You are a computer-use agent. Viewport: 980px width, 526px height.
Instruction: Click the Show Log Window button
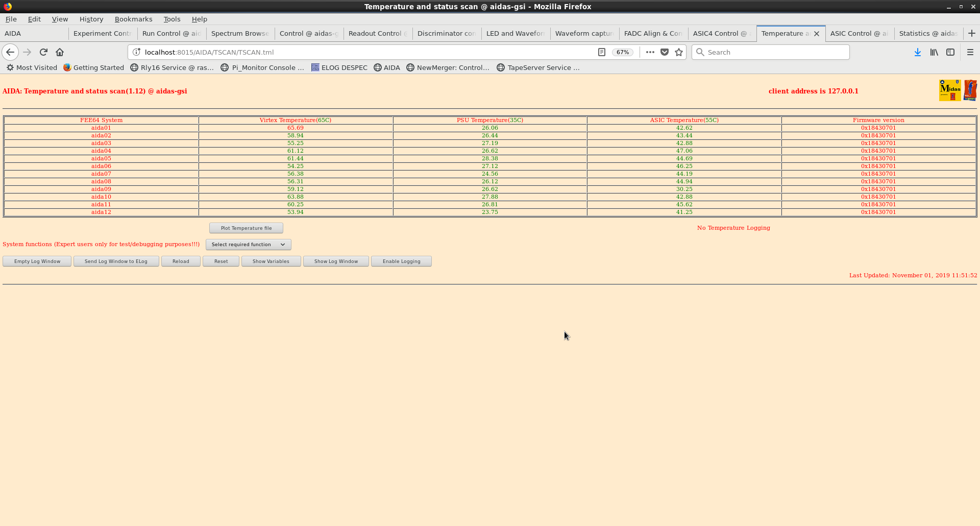pyautogui.click(x=336, y=261)
